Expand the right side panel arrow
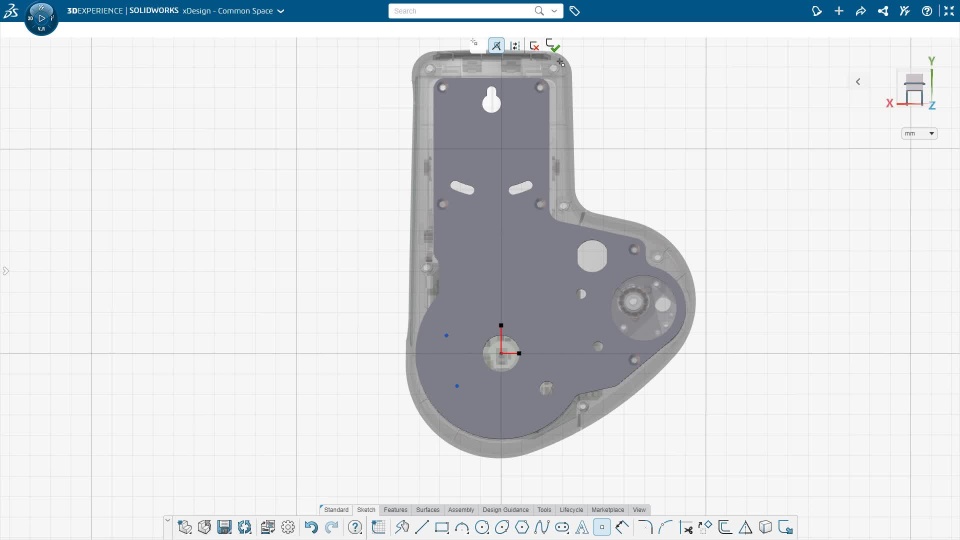960x540 pixels. (858, 82)
